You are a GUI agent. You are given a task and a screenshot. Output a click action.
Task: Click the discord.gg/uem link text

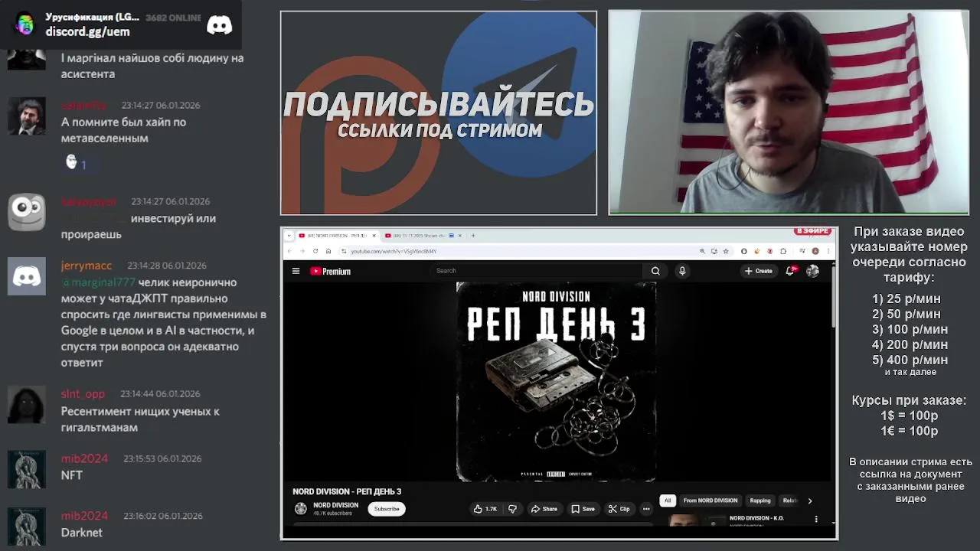(x=87, y=32)
